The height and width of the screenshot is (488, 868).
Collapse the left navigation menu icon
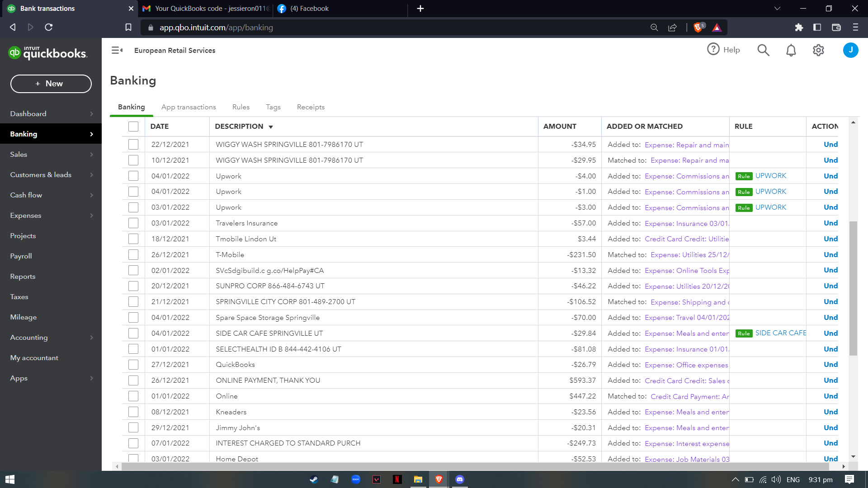(117, 50)
